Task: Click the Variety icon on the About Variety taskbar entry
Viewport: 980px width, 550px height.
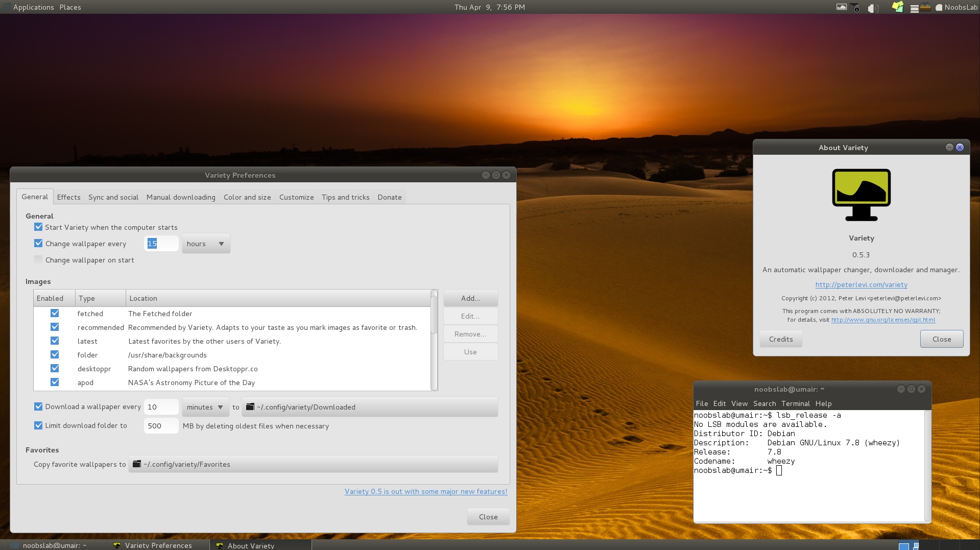Action: [x=220, y=545]
